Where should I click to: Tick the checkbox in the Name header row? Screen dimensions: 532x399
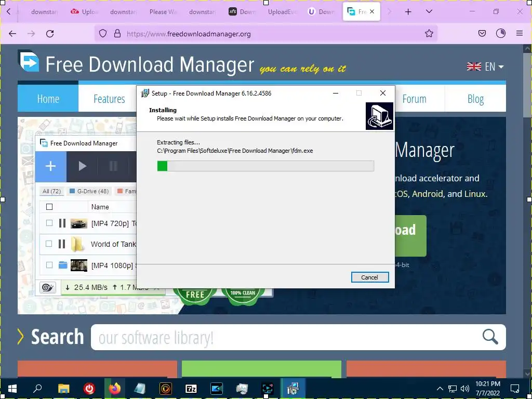(x=49, y=207)
